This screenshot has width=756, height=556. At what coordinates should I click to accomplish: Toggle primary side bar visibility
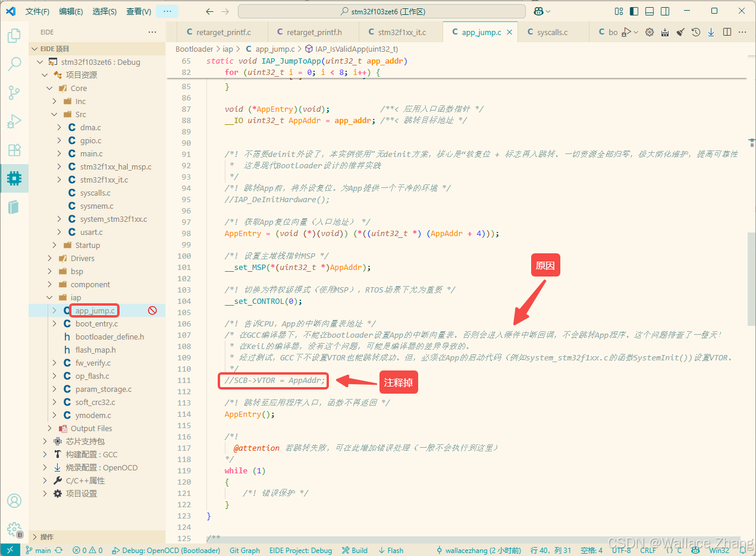pos(634,11)
